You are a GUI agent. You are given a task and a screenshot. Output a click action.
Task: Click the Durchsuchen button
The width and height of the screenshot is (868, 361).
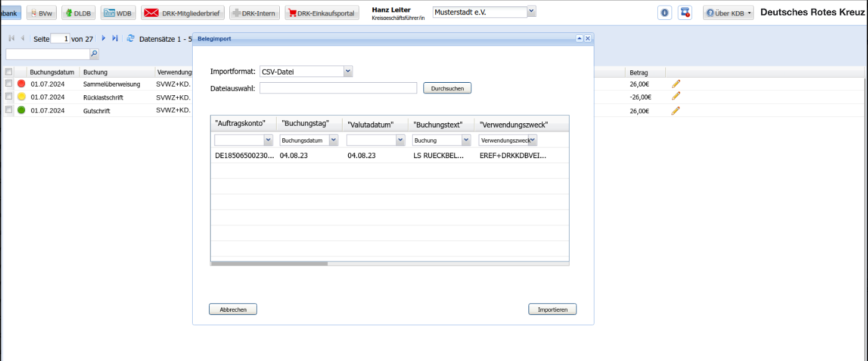point(447,88)
